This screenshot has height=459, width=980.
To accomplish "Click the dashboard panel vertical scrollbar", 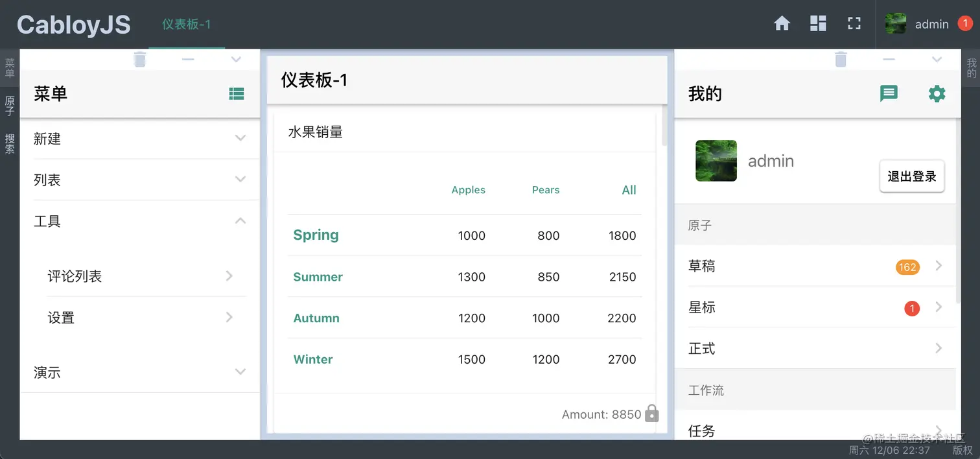I will tap(664, 125).
